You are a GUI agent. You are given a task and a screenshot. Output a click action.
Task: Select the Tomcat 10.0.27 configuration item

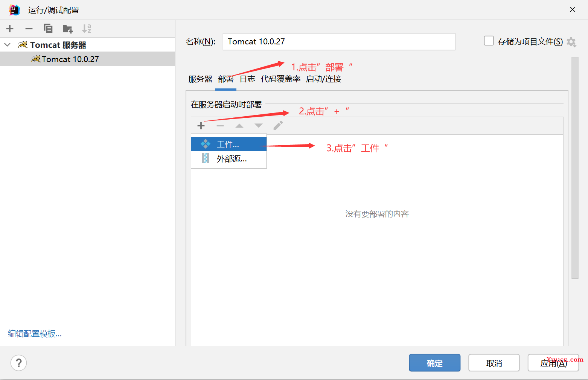(x=70, y=59)
